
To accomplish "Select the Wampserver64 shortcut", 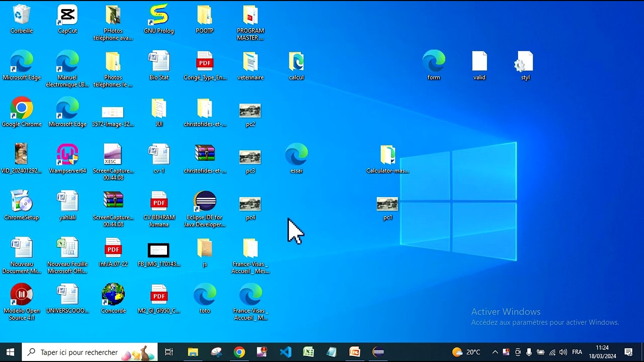I will pyautogui.click(x=67, y=159).
